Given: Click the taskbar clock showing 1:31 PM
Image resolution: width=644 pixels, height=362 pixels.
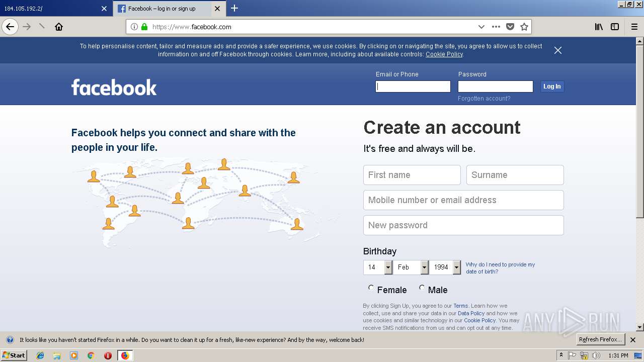Looking at the screenshot, I should pos(618,355).
